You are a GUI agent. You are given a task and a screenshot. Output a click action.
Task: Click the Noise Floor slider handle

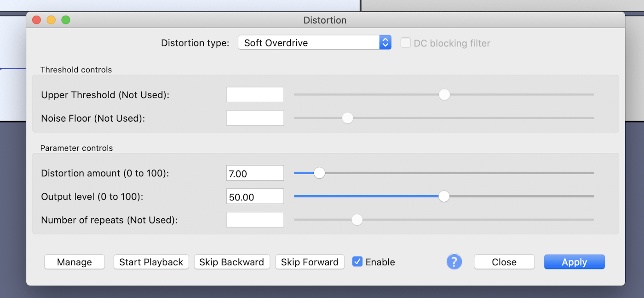347,118
